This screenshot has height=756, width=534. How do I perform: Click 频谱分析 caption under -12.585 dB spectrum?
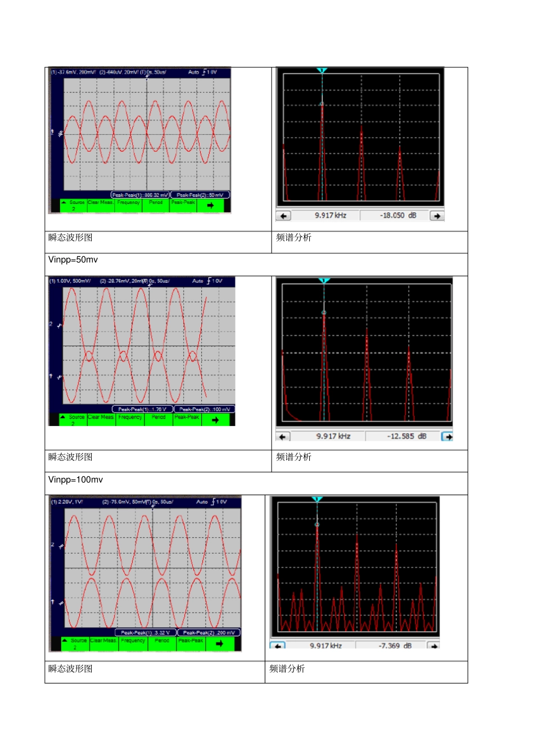(293, 457)
